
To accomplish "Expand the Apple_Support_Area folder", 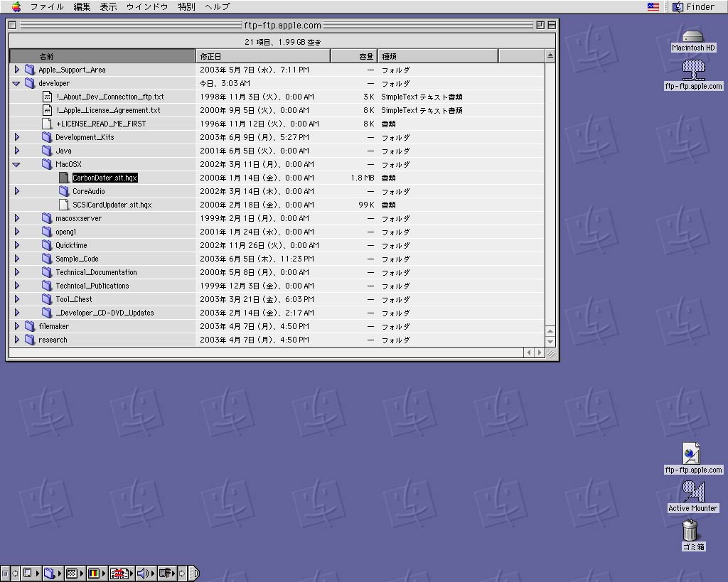I will 17,70.
